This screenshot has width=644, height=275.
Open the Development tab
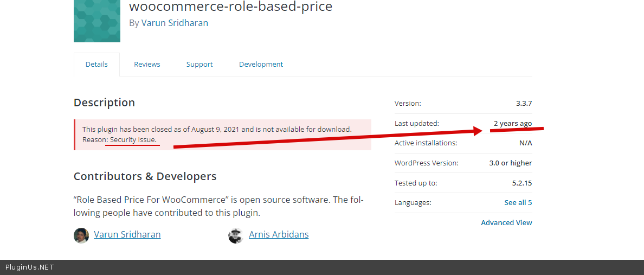261,64
